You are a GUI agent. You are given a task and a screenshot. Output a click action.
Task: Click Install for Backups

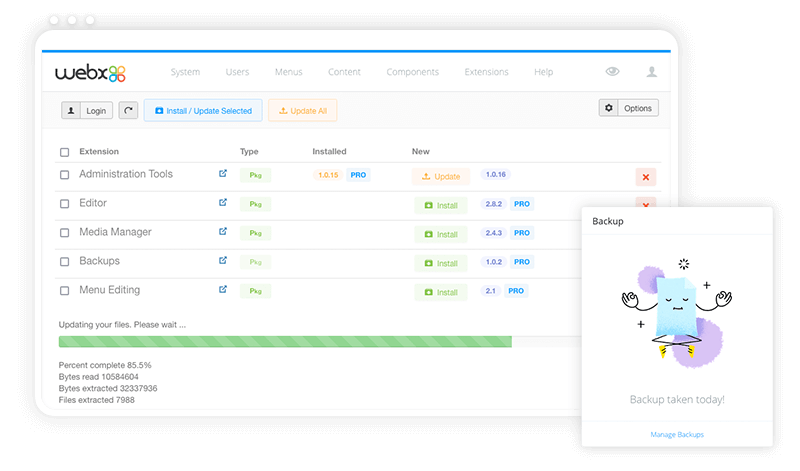click(x=441, y=263)
